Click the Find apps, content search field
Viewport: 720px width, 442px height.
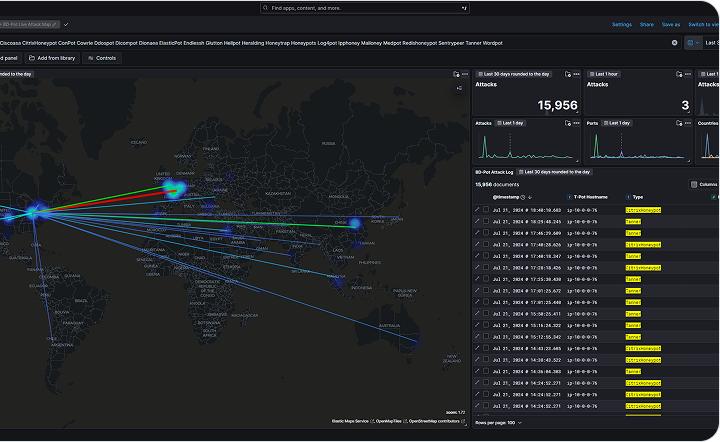(365, 8)
